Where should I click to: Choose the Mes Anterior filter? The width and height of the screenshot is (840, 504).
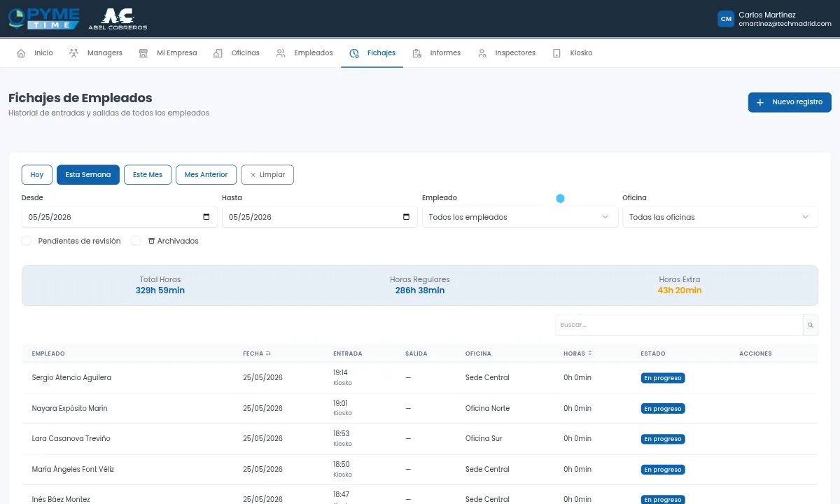coord(206,175)
